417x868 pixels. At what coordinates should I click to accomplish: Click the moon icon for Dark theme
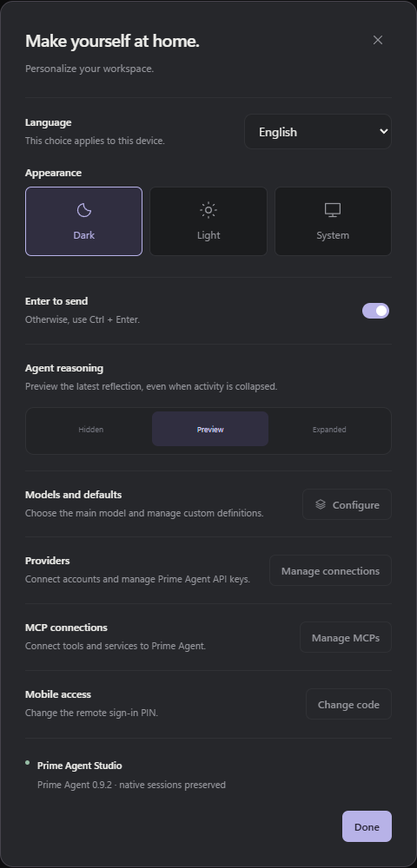(83, 210)
